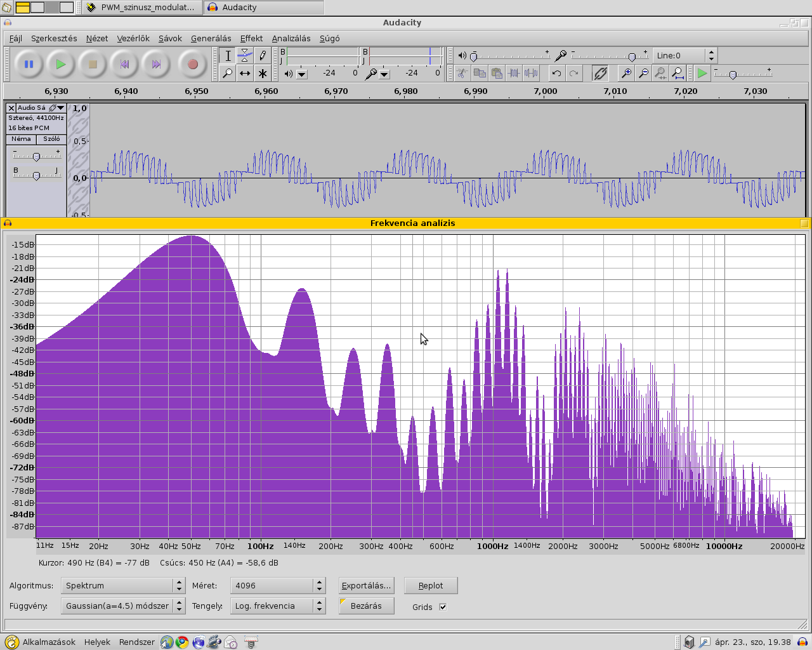Mute the track with the Néma button
This screenshot has height=650, width=812.
[x=21, y=139]
